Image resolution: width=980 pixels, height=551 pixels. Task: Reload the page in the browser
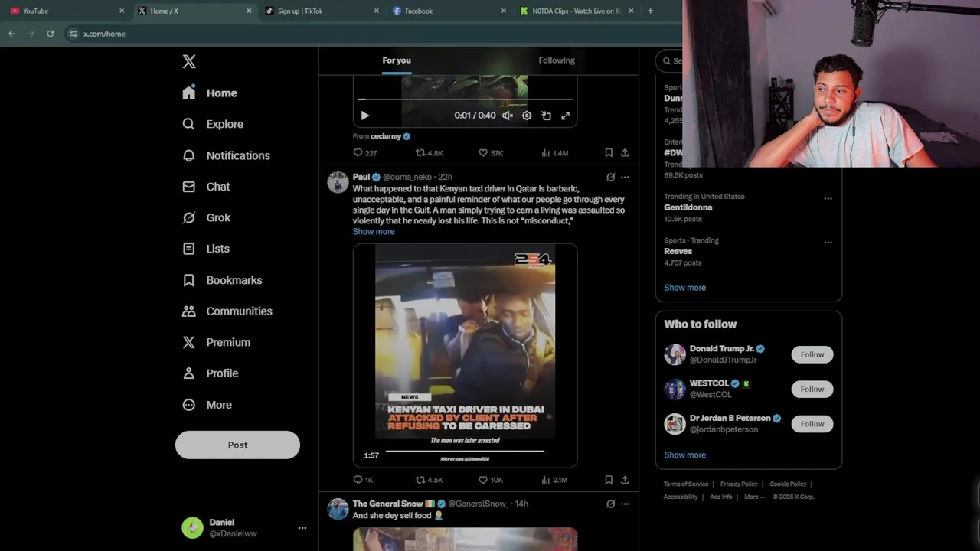[x=50, y=34]
